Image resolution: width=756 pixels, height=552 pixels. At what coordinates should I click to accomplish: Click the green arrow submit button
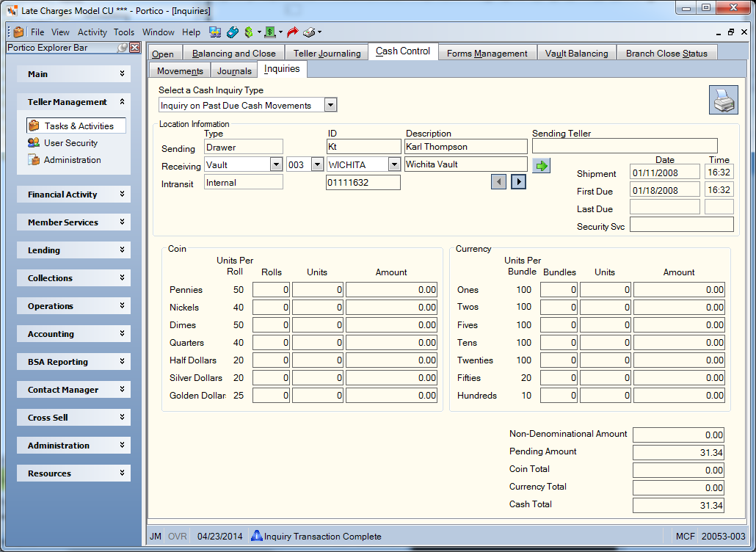click(x=542, y=166)
